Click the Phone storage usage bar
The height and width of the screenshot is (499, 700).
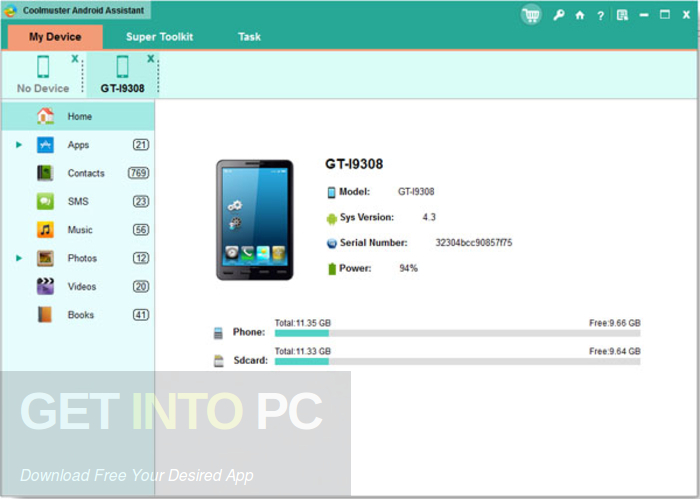click(458, 333)
